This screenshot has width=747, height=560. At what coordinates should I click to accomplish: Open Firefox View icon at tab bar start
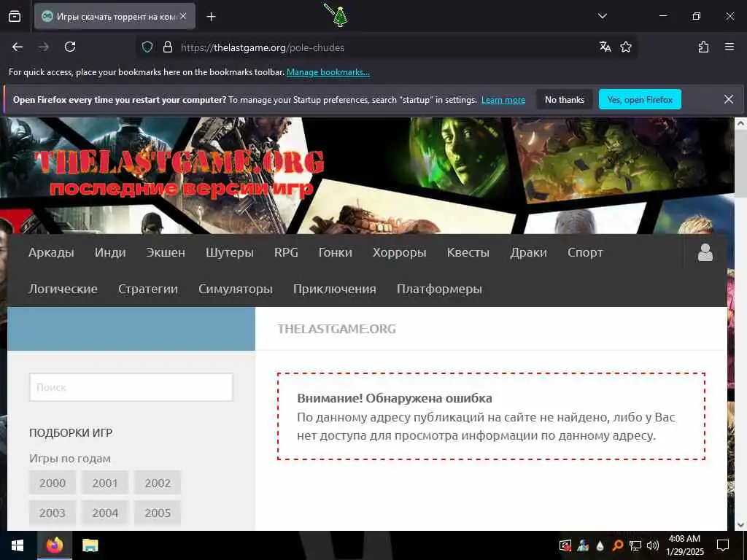[15, 16]
